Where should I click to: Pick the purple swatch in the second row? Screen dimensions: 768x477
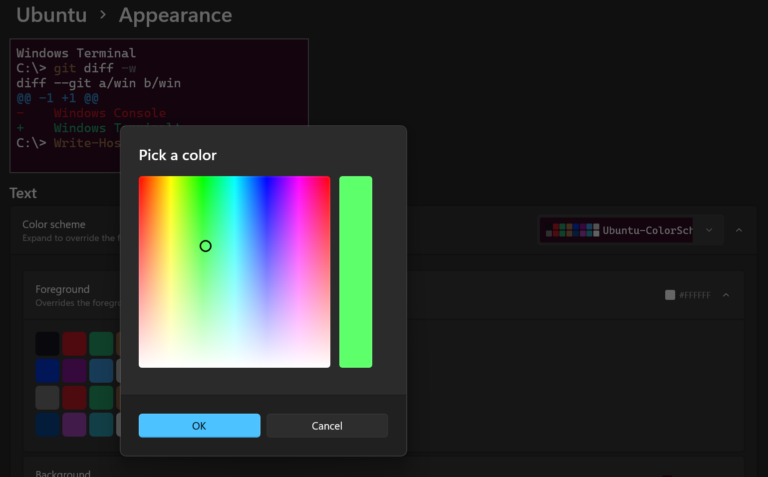click(x=75, y=371)
